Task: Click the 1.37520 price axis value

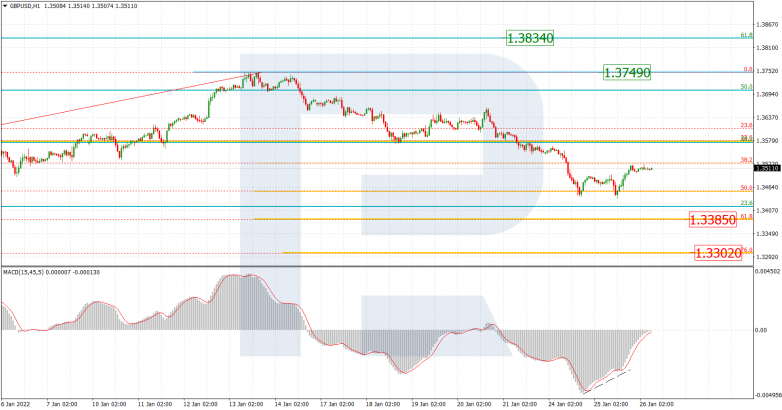Action: 767,71
